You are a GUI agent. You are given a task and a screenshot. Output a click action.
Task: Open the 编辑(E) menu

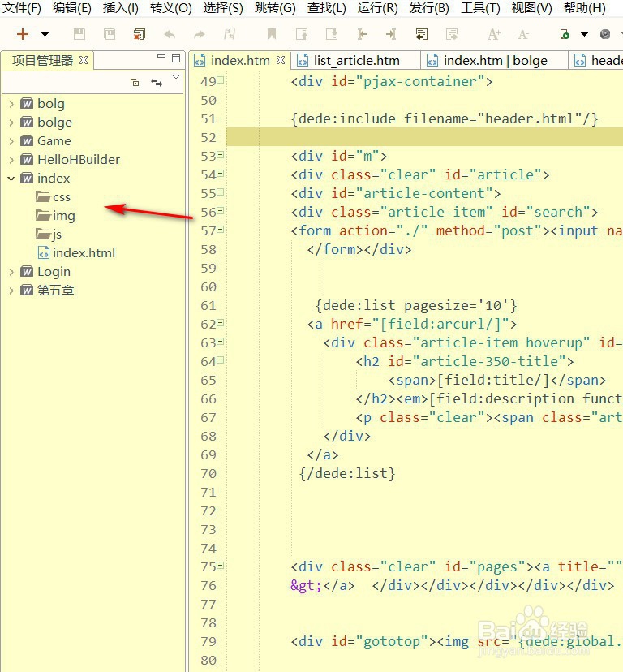pos(71,8)
